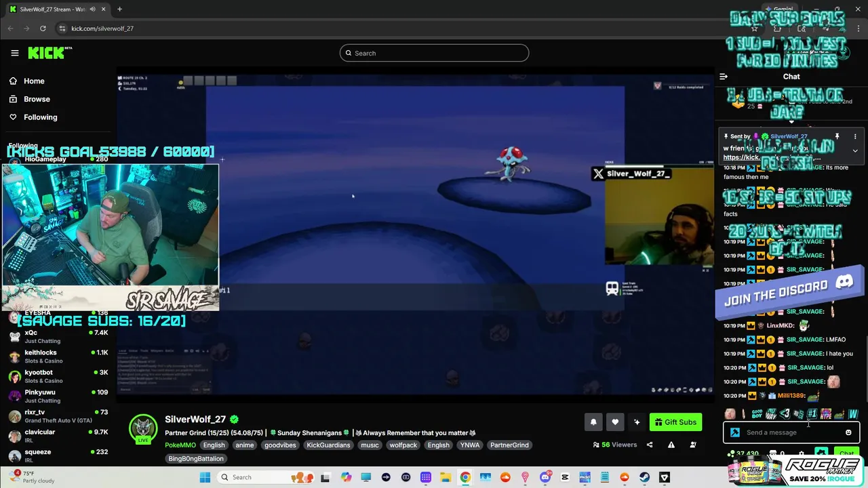The image size is (868, 488).
Task: Open xQc channel in sidebar
Action: coord(58,336)
